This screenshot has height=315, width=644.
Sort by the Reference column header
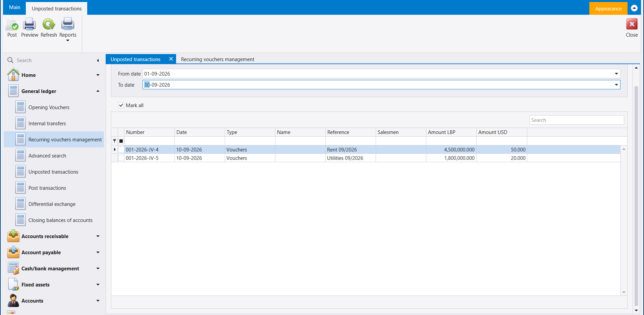[351, 132]
